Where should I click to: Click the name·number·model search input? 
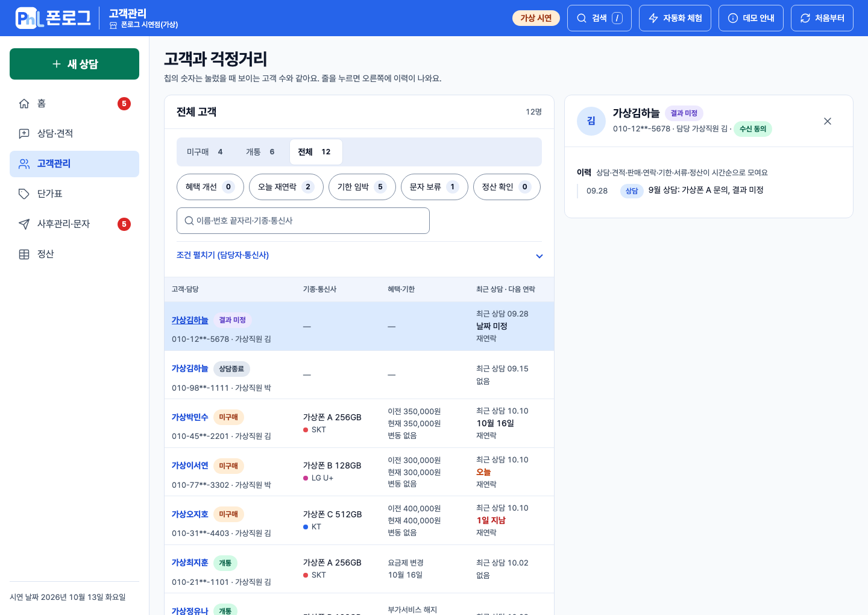pyautogui.click(x=303, y=221)
